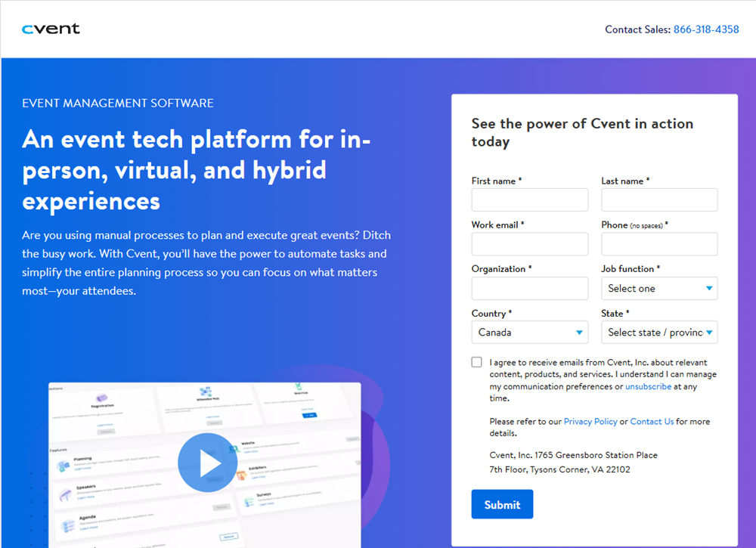Viewport: 756px width, 548px height.
Task: Click the Cvent logo
Action: 51,29
